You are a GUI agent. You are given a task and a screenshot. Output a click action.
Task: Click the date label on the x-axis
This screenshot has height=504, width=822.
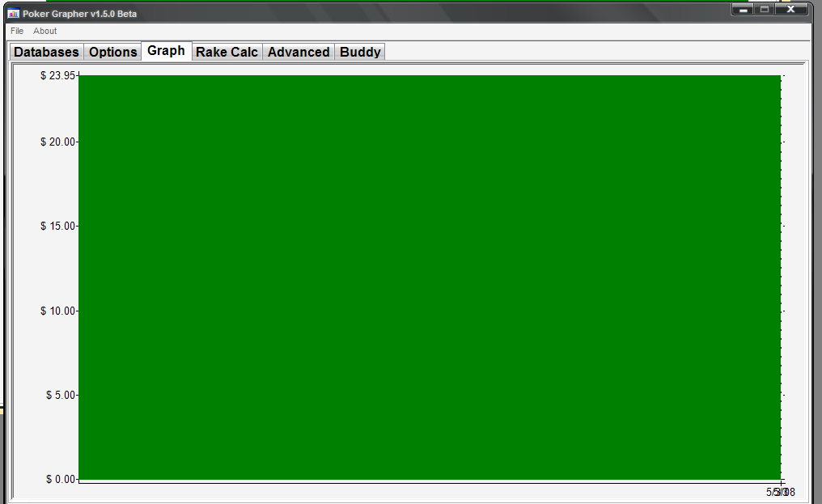[781, 492]
